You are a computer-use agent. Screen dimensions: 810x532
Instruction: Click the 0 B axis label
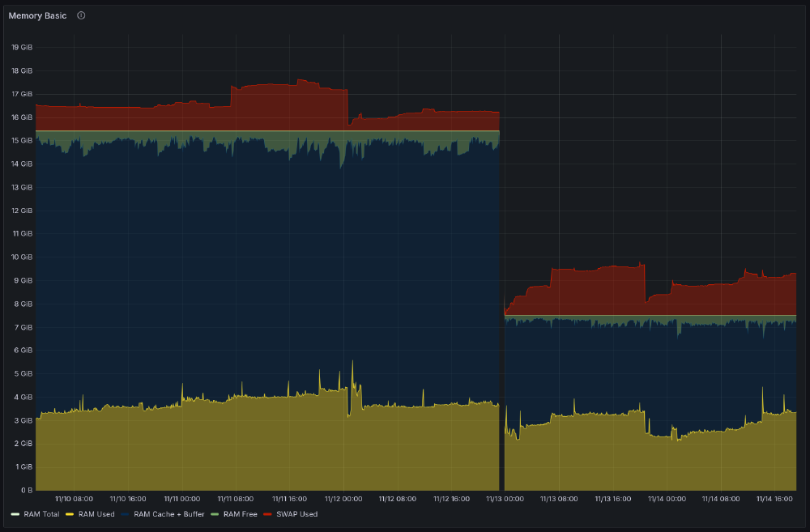tap(28, 490)
